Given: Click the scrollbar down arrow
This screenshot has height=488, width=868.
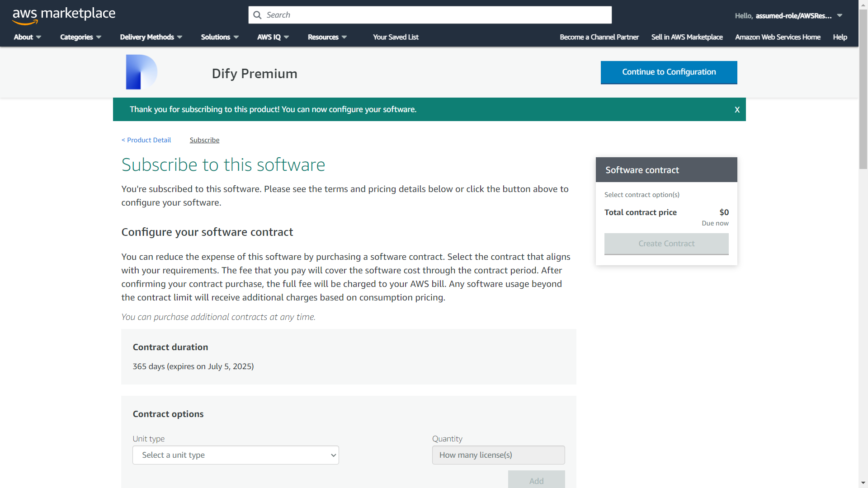Looking at the screenshot, I should pos(863,483).
